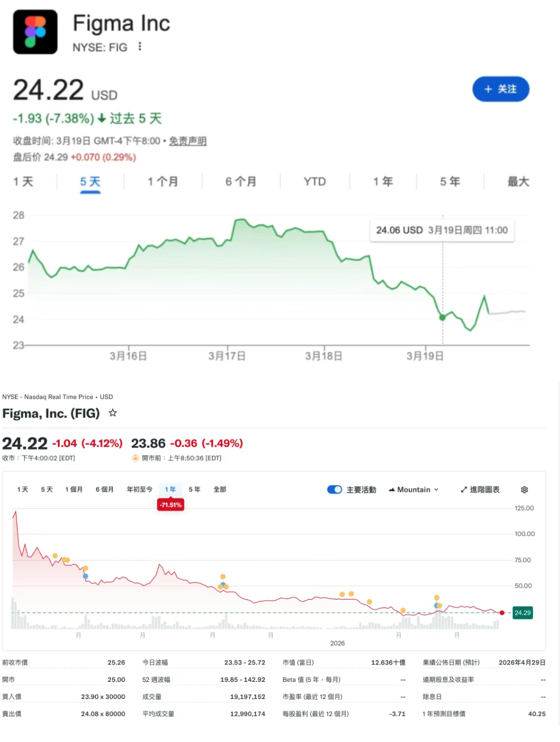Open the 進階圖表 advanced chart

pos(480,490)
